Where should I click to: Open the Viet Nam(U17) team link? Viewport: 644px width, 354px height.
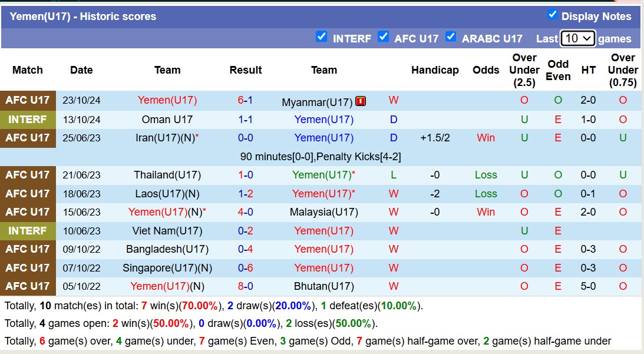point(167,231)
